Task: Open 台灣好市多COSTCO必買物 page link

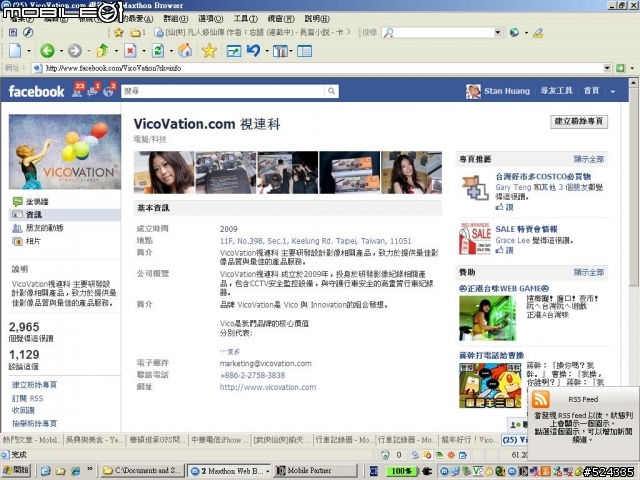Action: click(543, 177)
